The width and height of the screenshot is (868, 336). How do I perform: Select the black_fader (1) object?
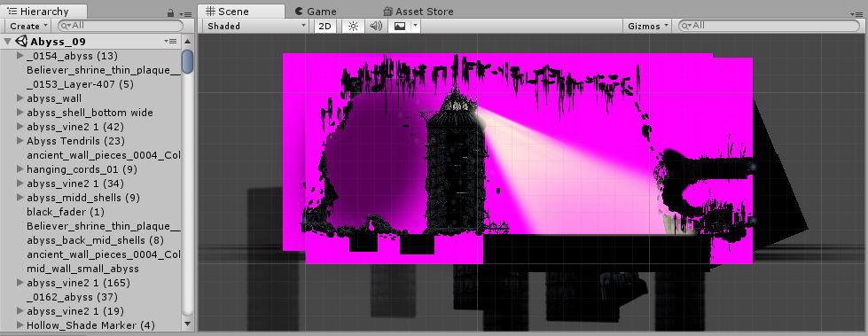[66, 212]
